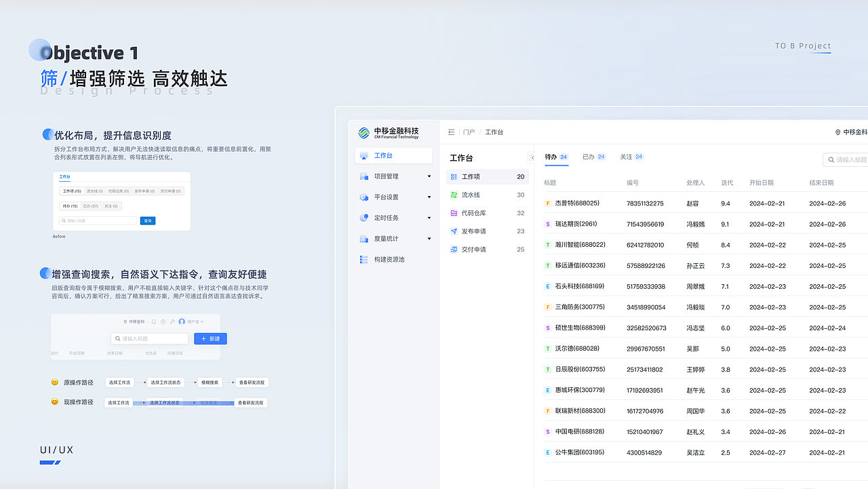868x489 pixels.
Task: Click the 构建资源池 stack icon
Action: (364, 260)
